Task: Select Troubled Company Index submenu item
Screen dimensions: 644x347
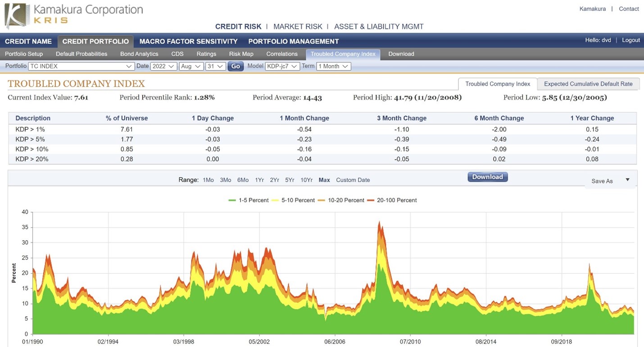Action: point(343,54)
